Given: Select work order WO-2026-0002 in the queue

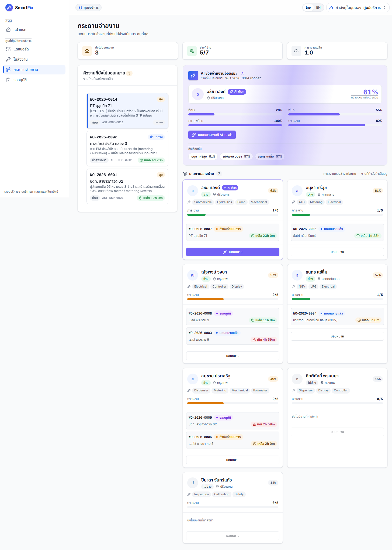Looking at the screenshot, I should tap(127, 149).
